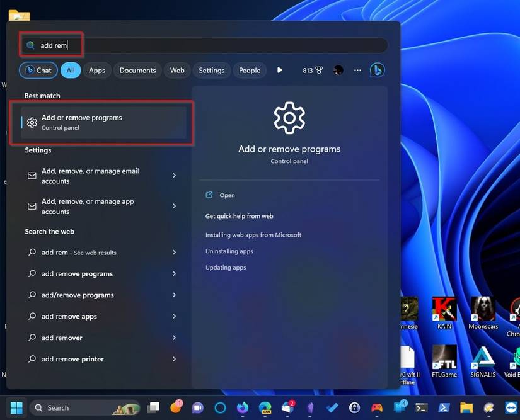Open 'Installing web apps from Microsoft' link

click(253, 235)
